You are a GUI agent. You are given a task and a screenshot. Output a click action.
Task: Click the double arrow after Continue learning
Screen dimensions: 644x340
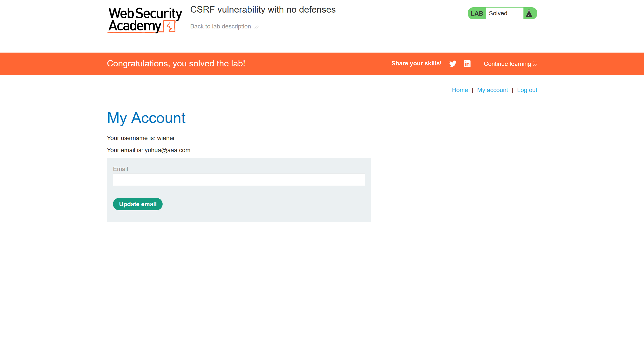tap(535, 64)
